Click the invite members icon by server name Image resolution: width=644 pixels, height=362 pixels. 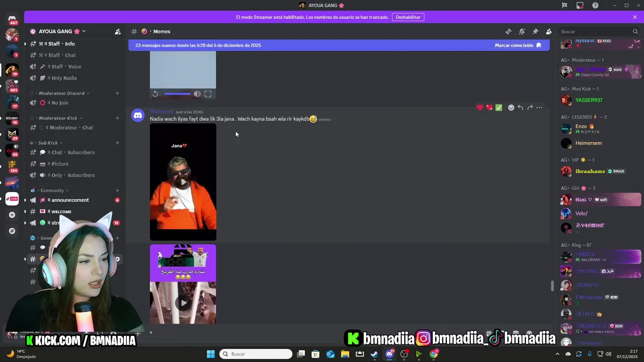[x=118, y=31]
